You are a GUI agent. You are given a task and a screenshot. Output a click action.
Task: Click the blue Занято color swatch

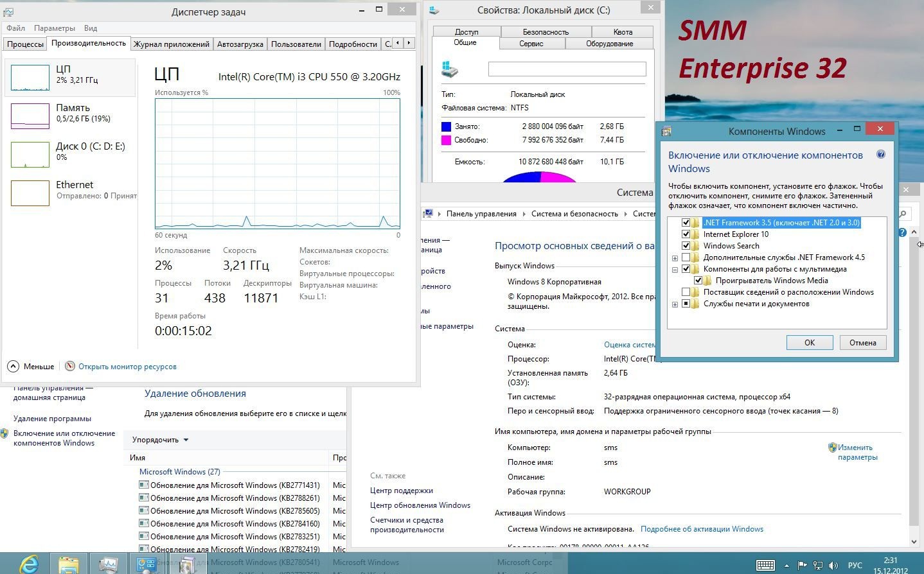coord(446,126)
